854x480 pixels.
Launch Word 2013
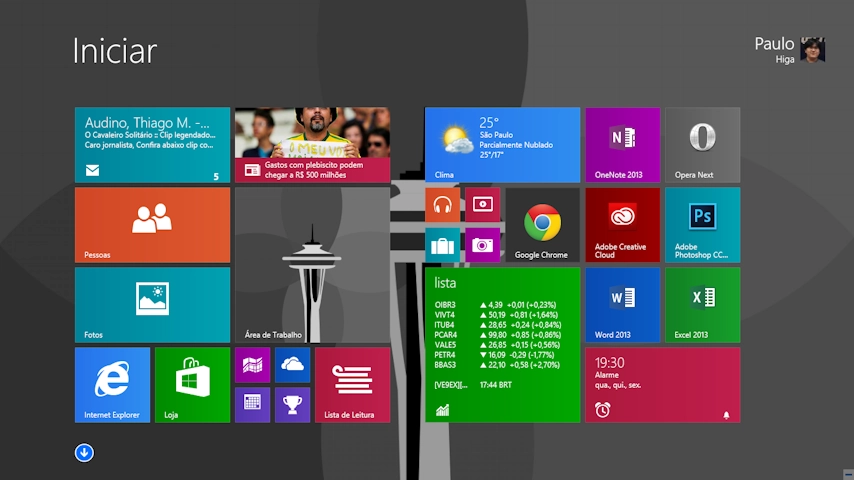623,305
